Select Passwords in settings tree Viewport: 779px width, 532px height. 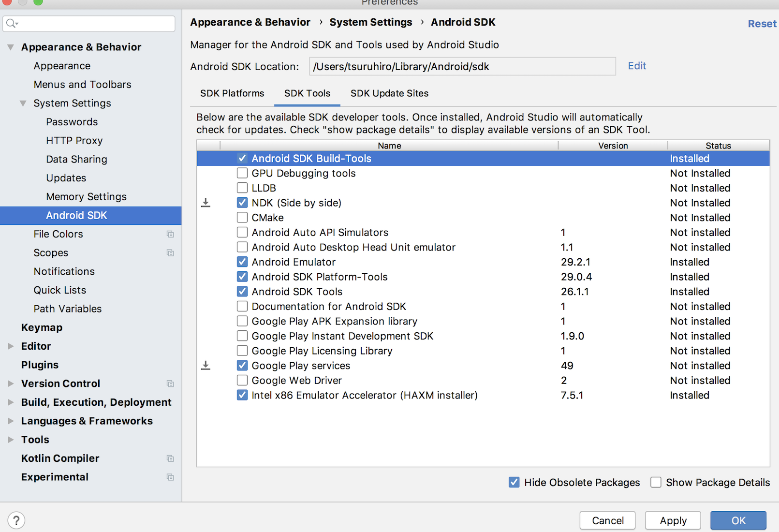pyautogui.click(x=72, y=122)
